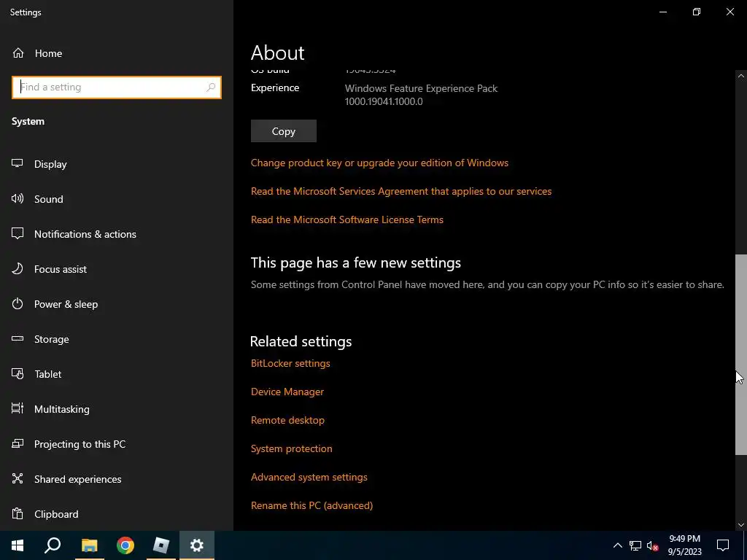The height and width of the screenshot is (560, 747).
Task: Open Microsoft Software License Terms link
Action: pyautogui.click(x=347, y=219)
